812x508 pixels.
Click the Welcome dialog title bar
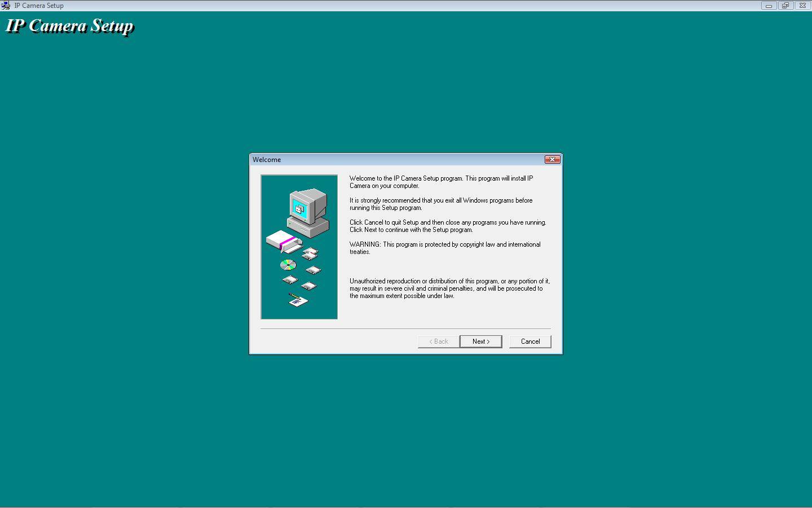click(395, 160)
